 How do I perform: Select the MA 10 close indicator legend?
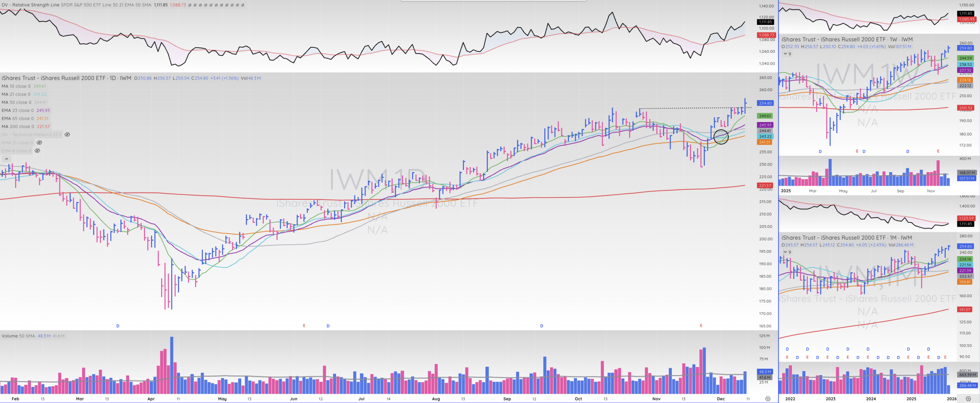point(16,86)
